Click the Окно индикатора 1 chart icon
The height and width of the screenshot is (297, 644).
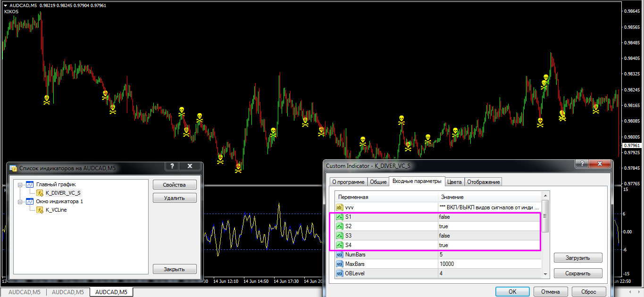tap(30, 201)
